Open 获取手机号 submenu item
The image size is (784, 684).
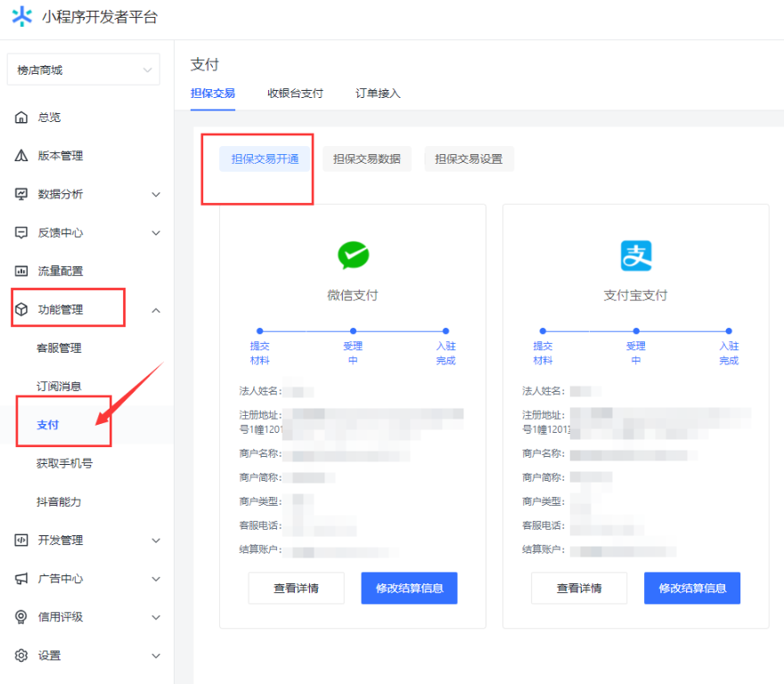(x=64, y=463)
